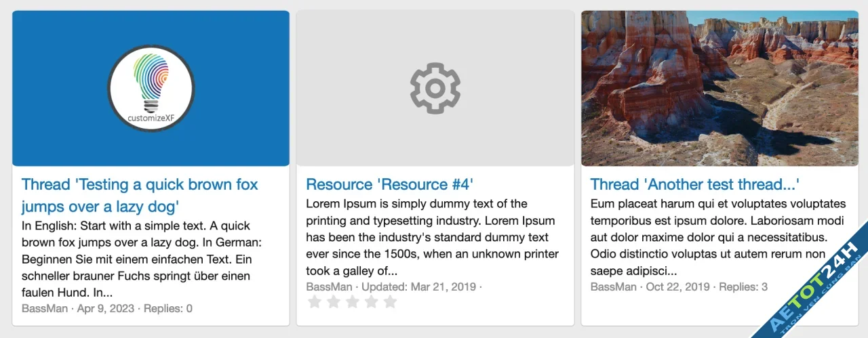Click BassMan author under the fox thread

point(45,309)
